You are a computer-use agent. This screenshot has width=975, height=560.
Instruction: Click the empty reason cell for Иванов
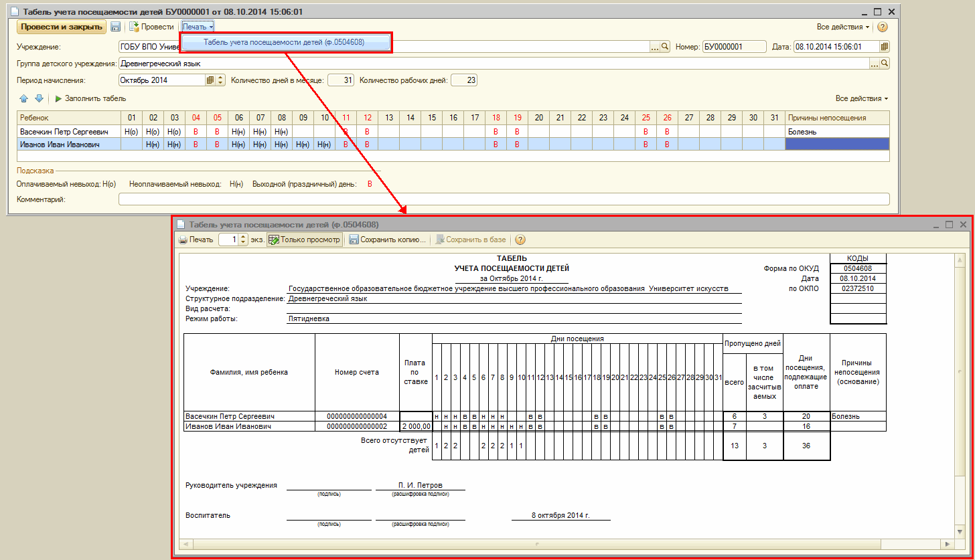tap(837, 144)
